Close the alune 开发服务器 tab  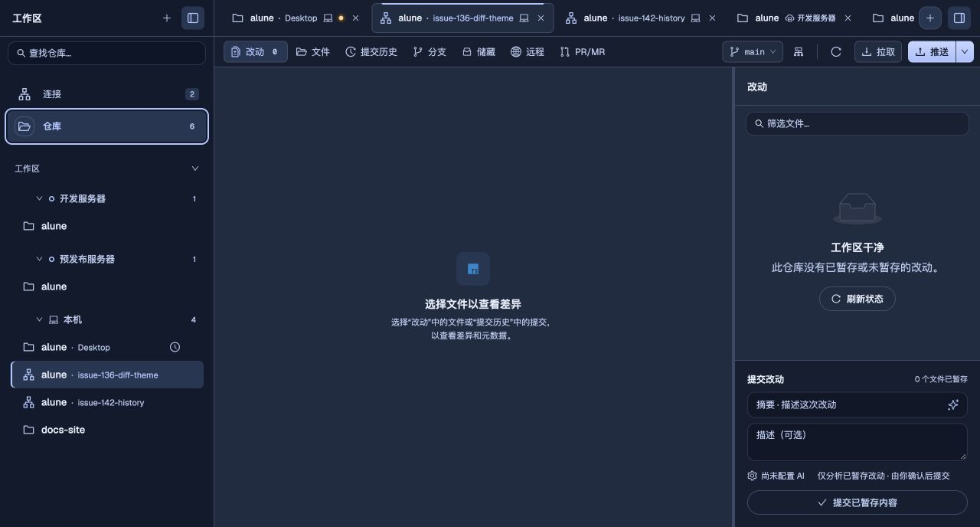point(848,18)
